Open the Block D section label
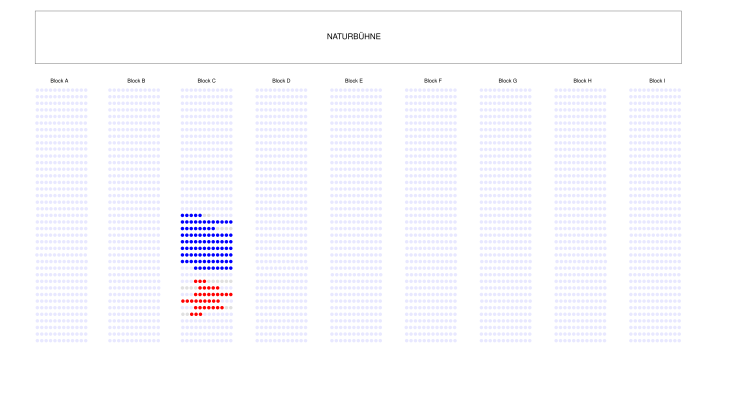 [x=281, y=80]
